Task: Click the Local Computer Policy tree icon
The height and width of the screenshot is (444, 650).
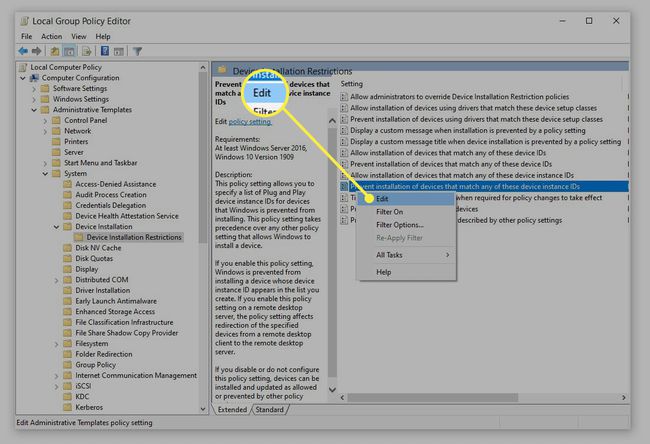Action: click(24, 67)
